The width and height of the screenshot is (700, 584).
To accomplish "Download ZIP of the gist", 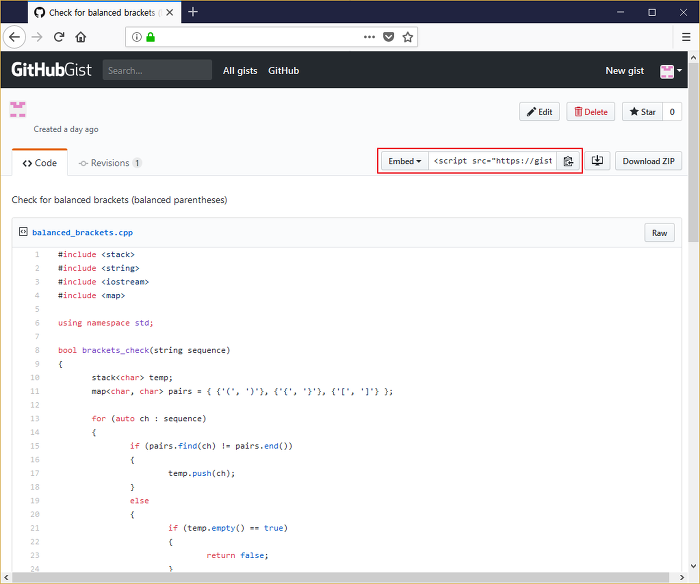I will [x=648, y=161].
